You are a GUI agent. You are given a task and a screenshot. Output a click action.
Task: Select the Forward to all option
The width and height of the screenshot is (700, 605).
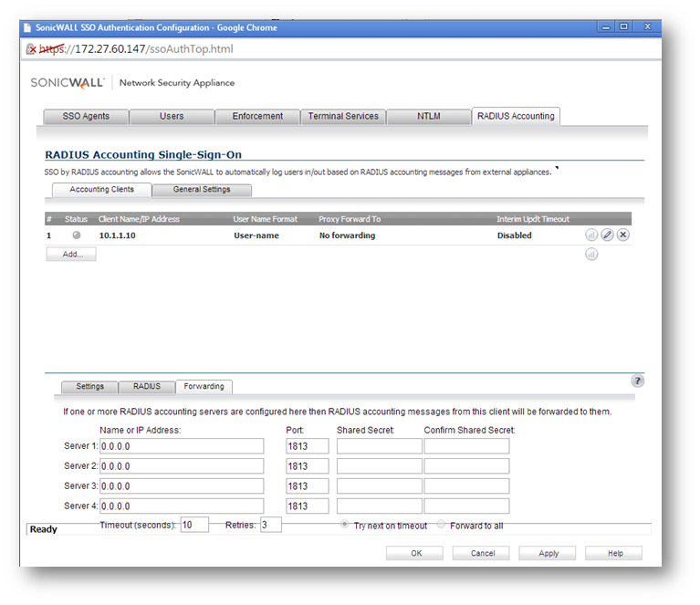pyautogui.click(x=442, y=525)
